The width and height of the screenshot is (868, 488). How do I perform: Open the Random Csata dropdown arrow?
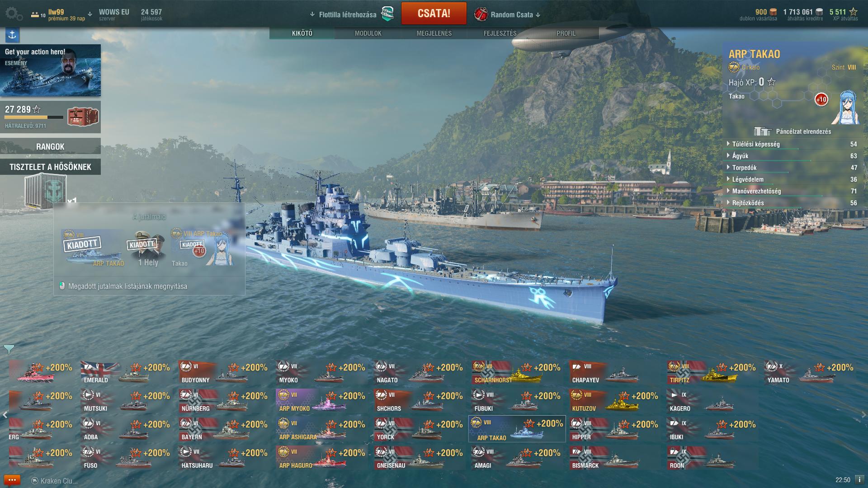click(x=538, y=15)
